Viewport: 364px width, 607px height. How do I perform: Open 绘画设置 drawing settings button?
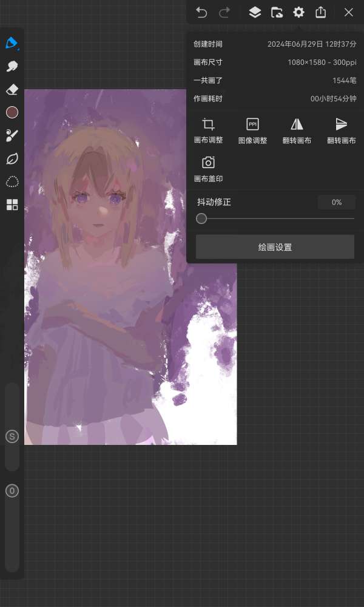(275, 247)
